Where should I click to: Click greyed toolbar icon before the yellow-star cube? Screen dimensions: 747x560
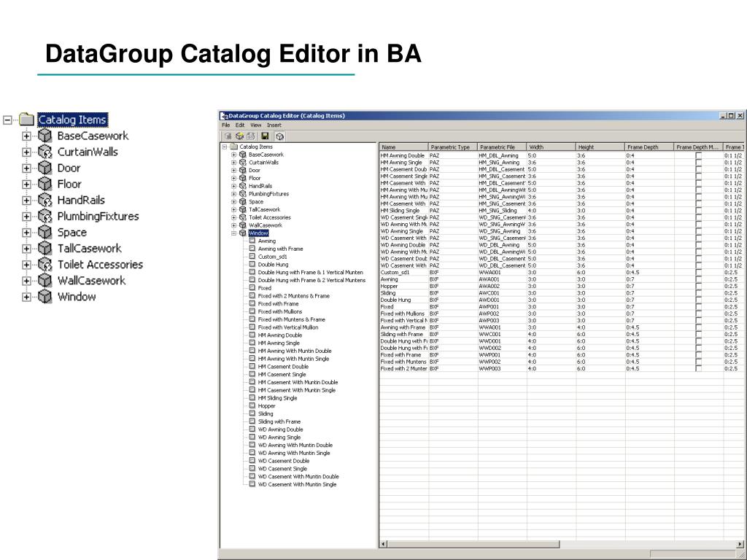tap(228, 136)
